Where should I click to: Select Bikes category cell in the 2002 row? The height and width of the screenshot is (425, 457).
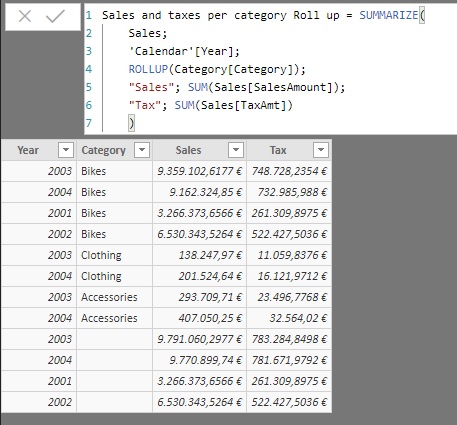coord(114,234)
